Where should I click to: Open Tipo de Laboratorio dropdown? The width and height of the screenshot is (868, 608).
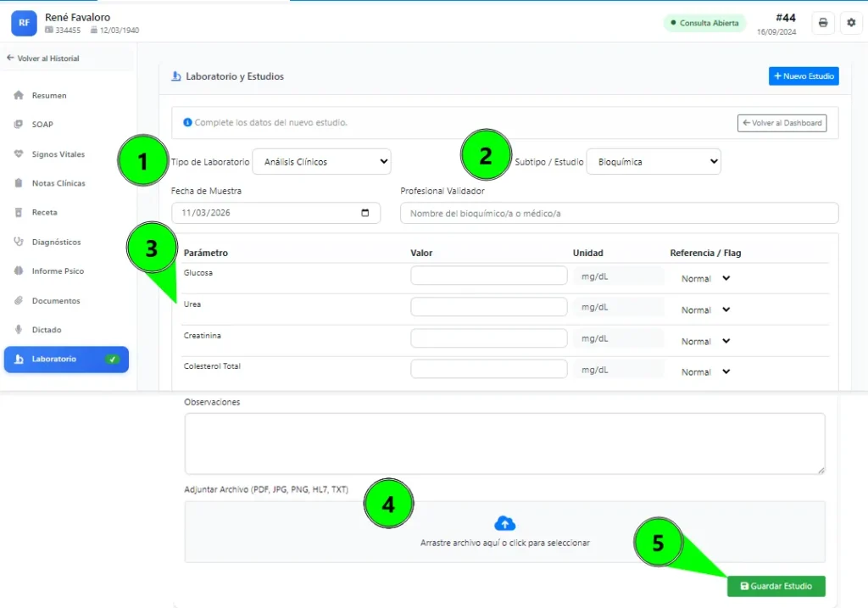(x=321, y=162)
